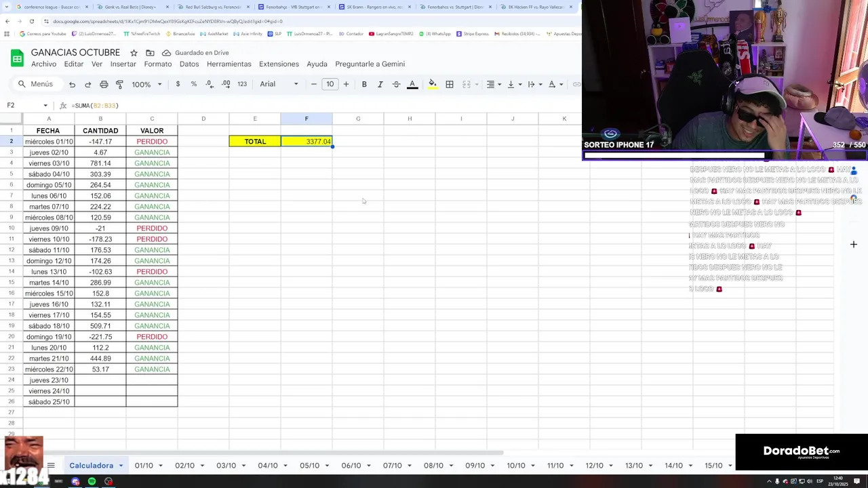Toggle italic formatting
The width and height of the screenshot is (868, 488).
click(380, 84)
